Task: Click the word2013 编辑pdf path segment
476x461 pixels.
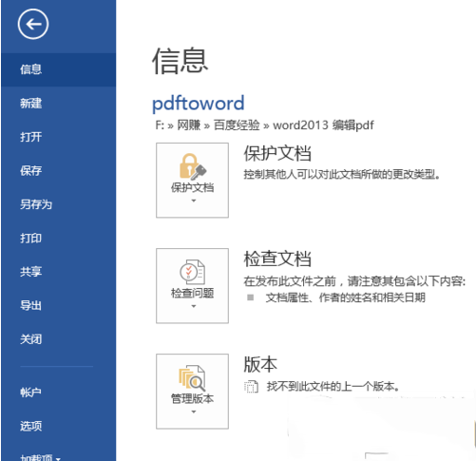Action: pos(323,125)
